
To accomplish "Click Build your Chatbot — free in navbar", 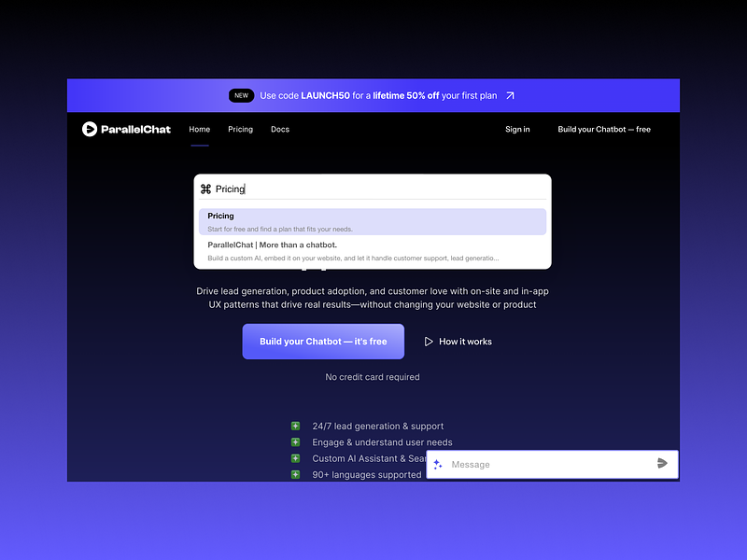I will tap(604, 129).
